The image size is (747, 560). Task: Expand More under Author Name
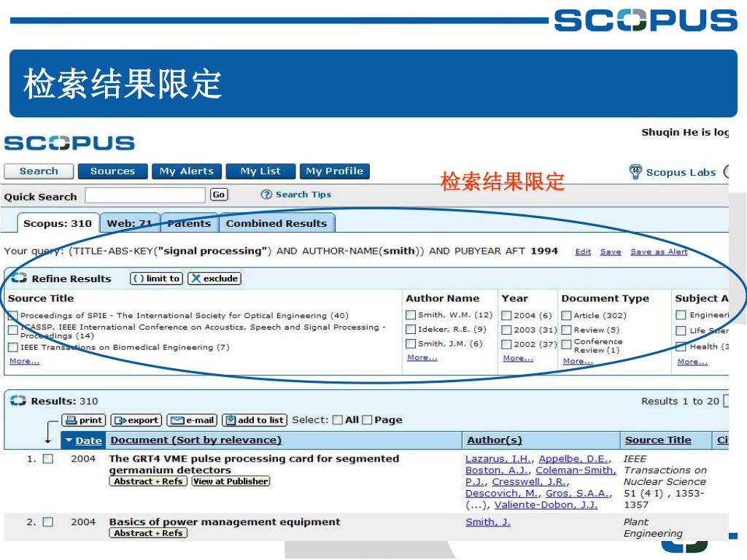coord(422,357)
